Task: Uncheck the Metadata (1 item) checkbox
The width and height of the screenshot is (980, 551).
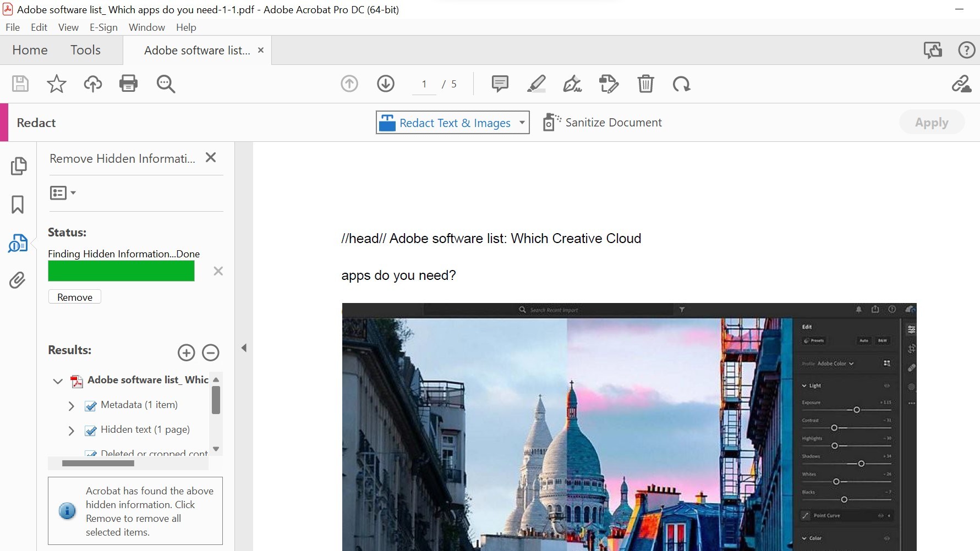Action: point(91,406)
